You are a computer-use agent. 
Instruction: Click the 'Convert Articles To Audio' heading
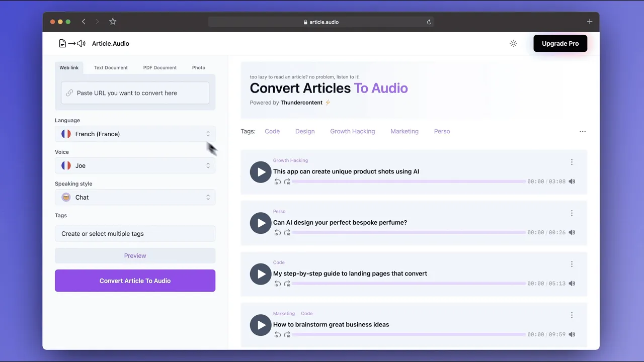[x=329, y=88]
